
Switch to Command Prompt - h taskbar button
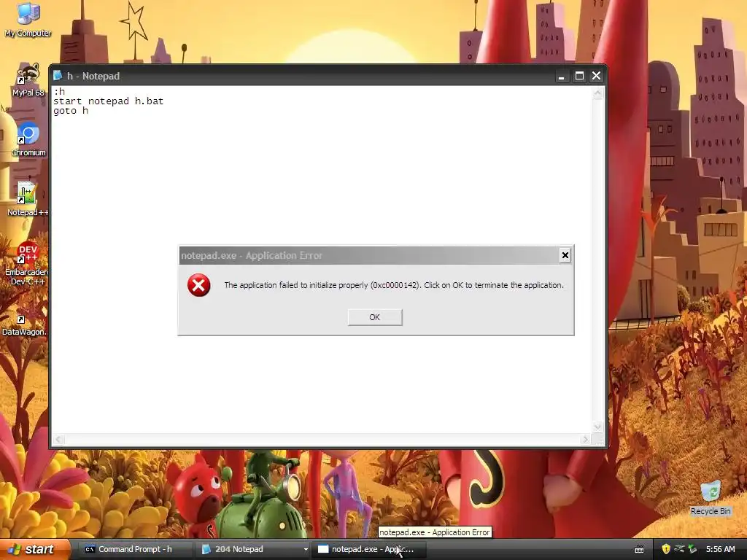pos(134,549)
